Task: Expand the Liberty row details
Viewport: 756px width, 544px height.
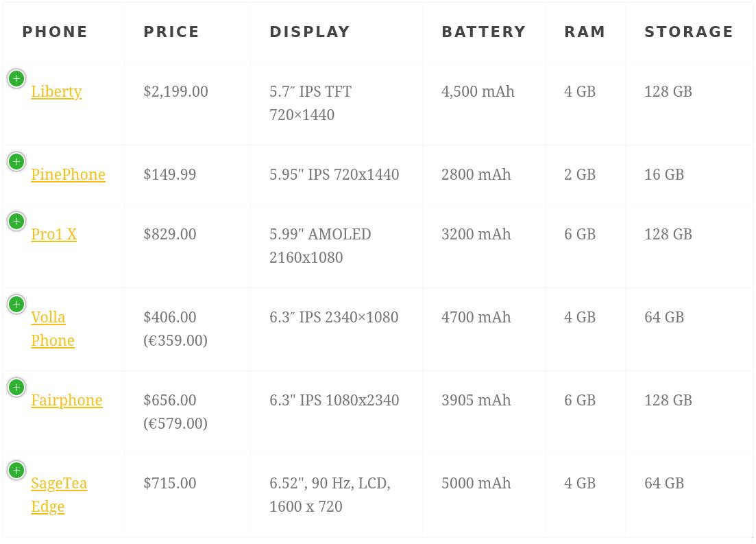Action: point(16,79)
